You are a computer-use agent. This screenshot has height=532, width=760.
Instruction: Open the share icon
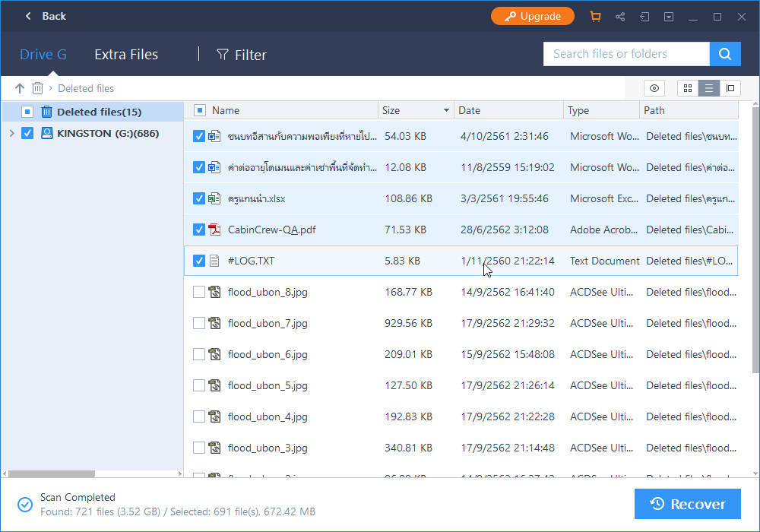point(620,16)
